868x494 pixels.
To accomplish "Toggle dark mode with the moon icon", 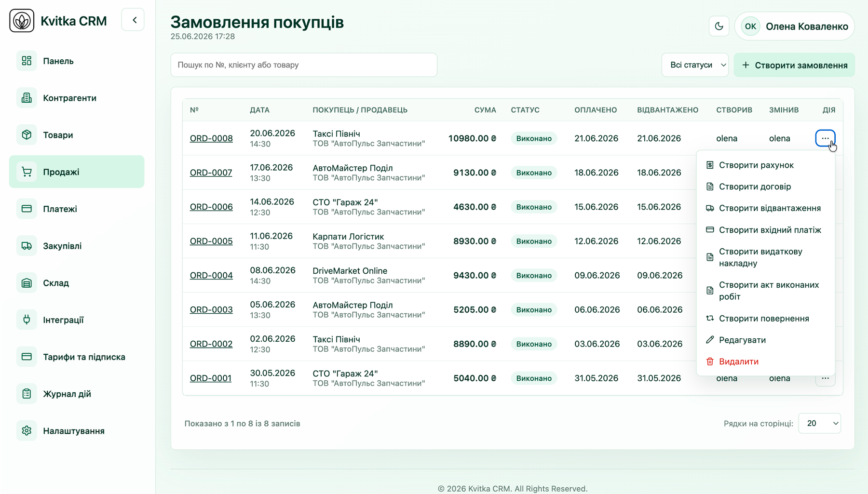I will (719, 26).
